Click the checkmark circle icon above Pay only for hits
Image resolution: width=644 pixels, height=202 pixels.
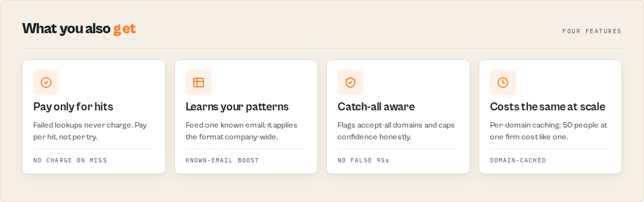point(46,83)
